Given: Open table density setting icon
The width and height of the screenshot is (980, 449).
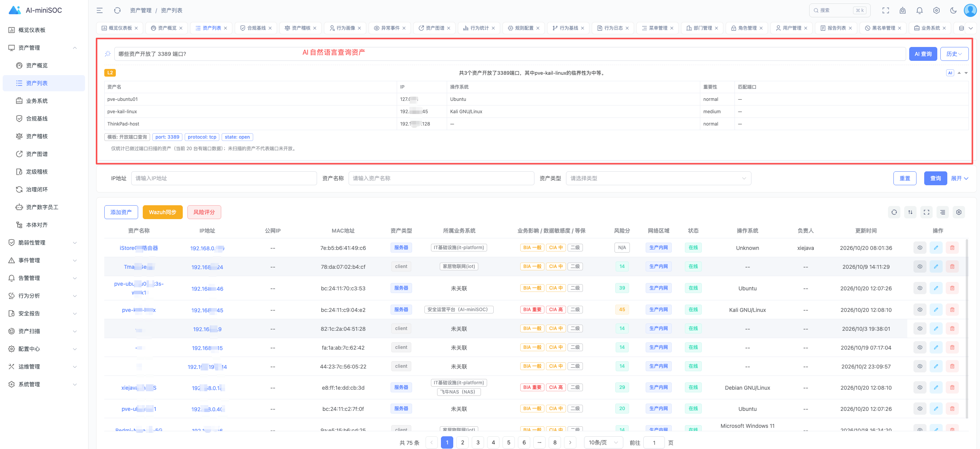Looking at the screenshot, I should [x=943, y=212].
